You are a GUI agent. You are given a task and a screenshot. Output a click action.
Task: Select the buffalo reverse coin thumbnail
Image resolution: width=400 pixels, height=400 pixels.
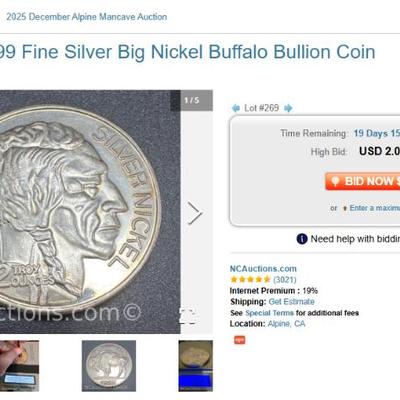109,366
